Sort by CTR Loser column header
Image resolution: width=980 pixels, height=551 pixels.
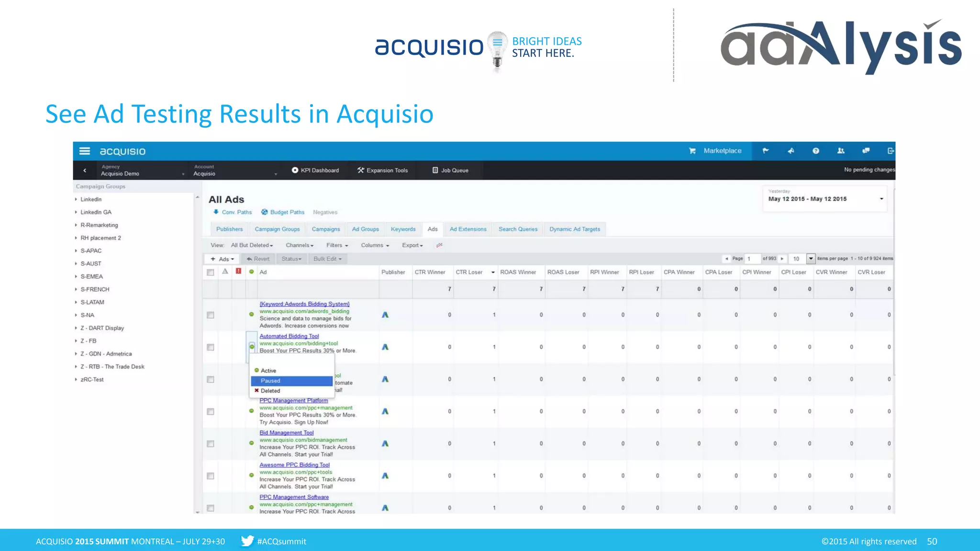(x=469, y=272)
